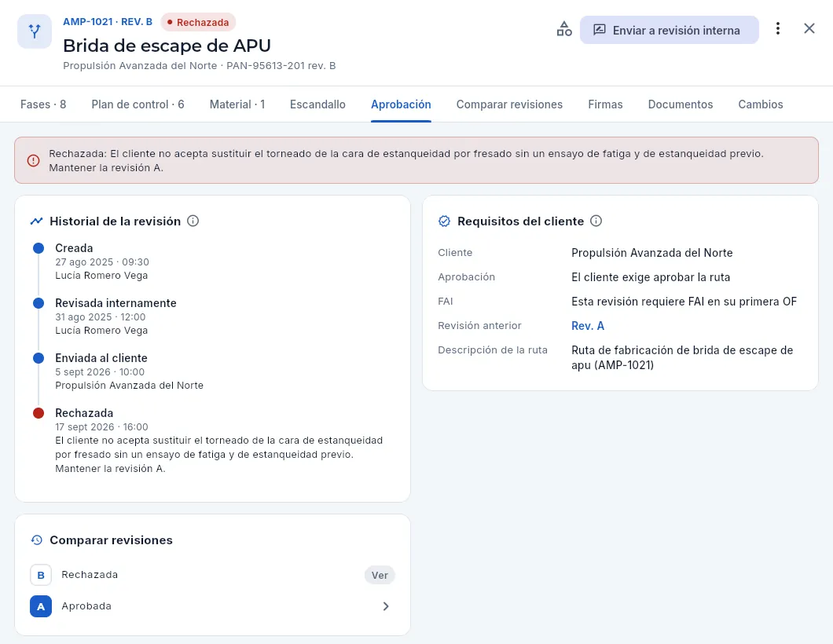The width and height of the screenshot is (833, 644).
Task: Click the red alert icon in the rejection banner
Action: [x=34, y=160]
